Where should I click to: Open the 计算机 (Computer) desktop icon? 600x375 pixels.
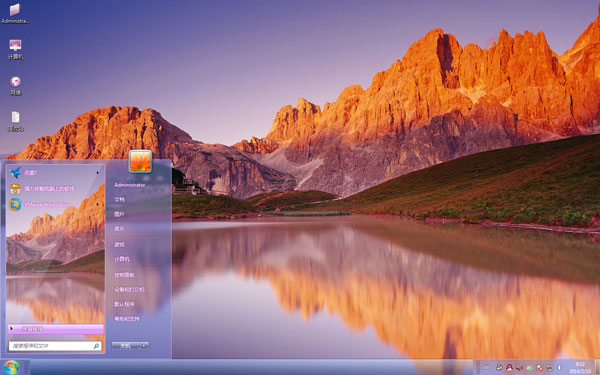(x=15, y=49)
